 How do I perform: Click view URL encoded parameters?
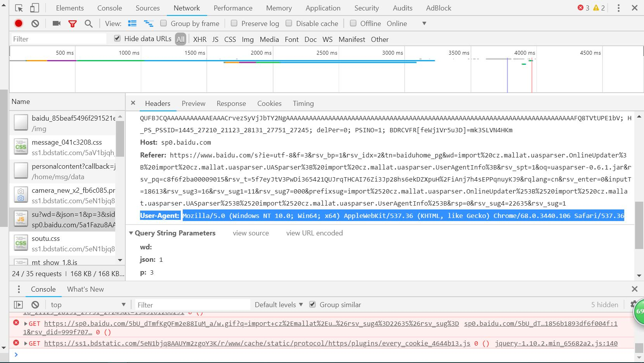coord(314,233)
